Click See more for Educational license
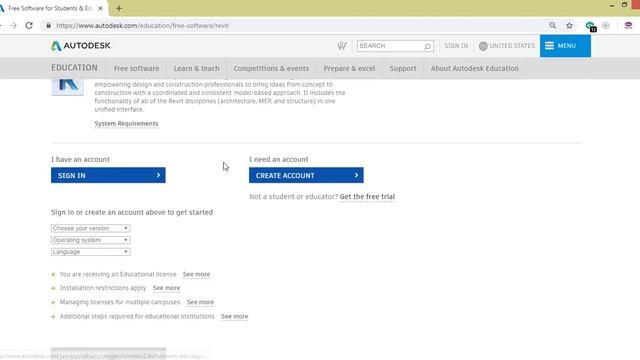 click(196, 274)
